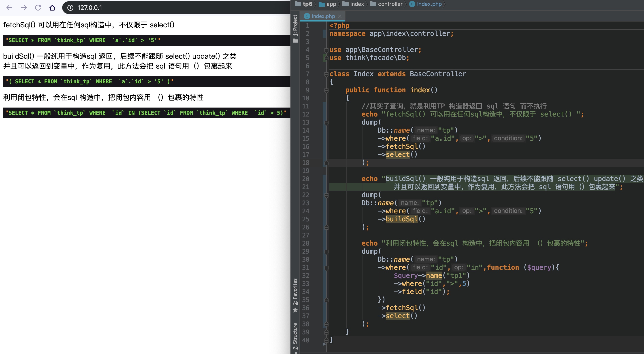
Task: Click the browser forward arrow
Action: [x=24, y=8]
